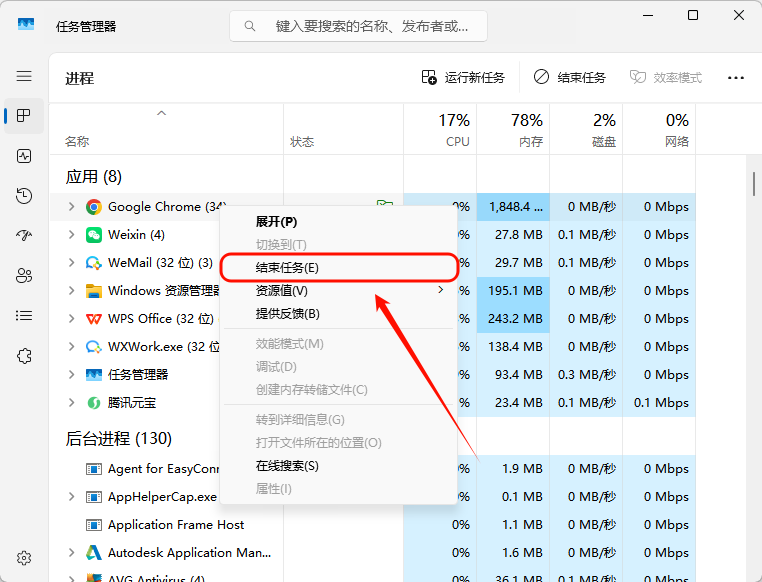The height and width of the screenshot is (582, 762).
Task: Open the Services puzzle sidebar icon
Action: (x=24, y=356)
